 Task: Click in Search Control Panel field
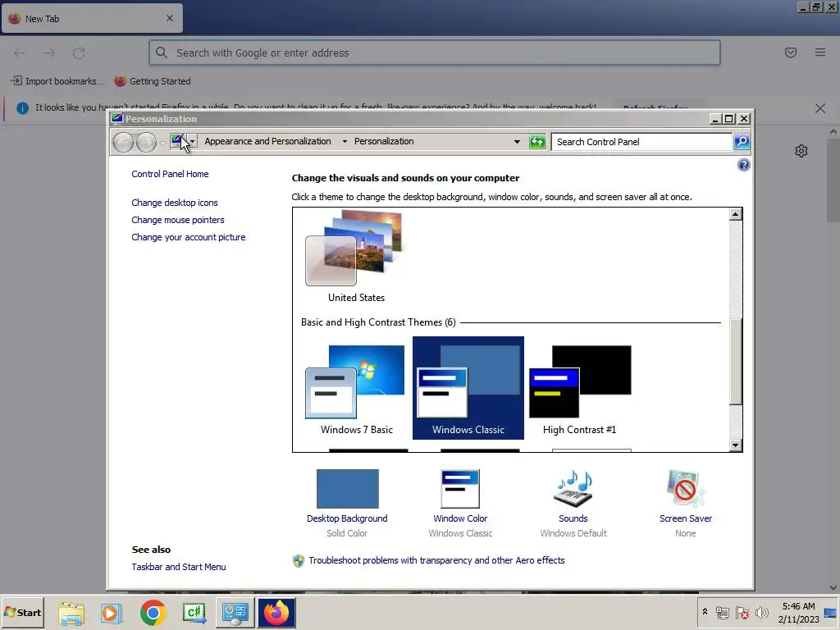pos(641,141)
